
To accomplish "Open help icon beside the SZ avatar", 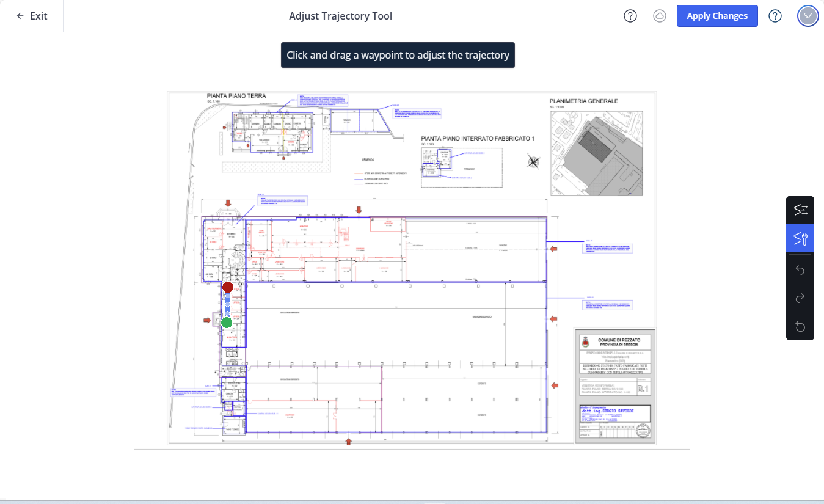I will pos(775,16).
